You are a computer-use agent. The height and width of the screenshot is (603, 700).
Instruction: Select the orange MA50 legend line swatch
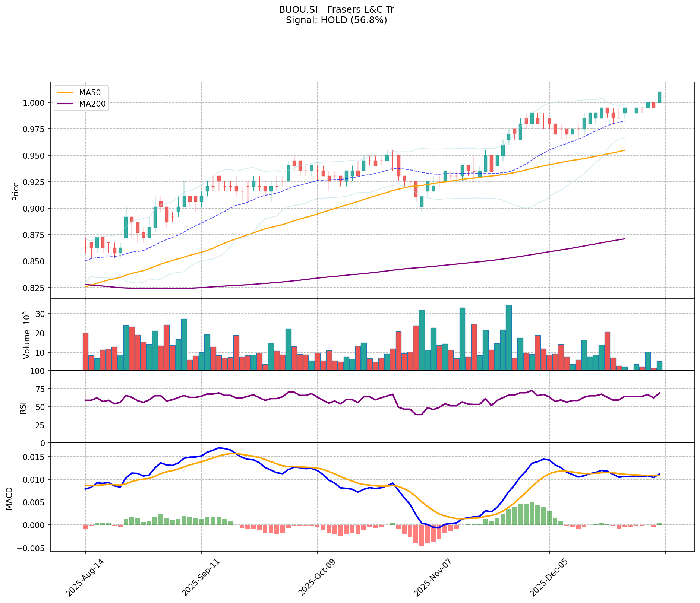[x=66, y=92]
